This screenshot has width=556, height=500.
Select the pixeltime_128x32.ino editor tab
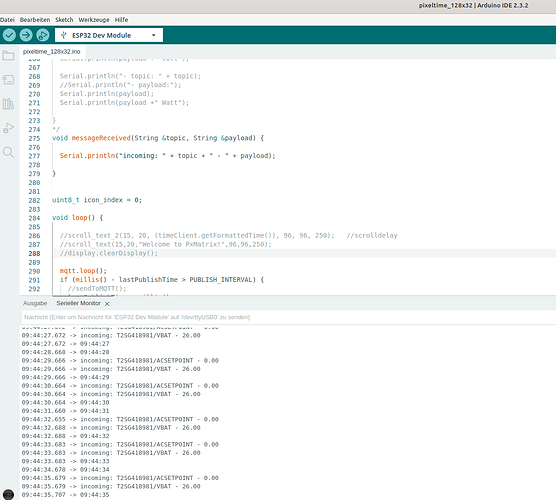(x=52, y=52)
